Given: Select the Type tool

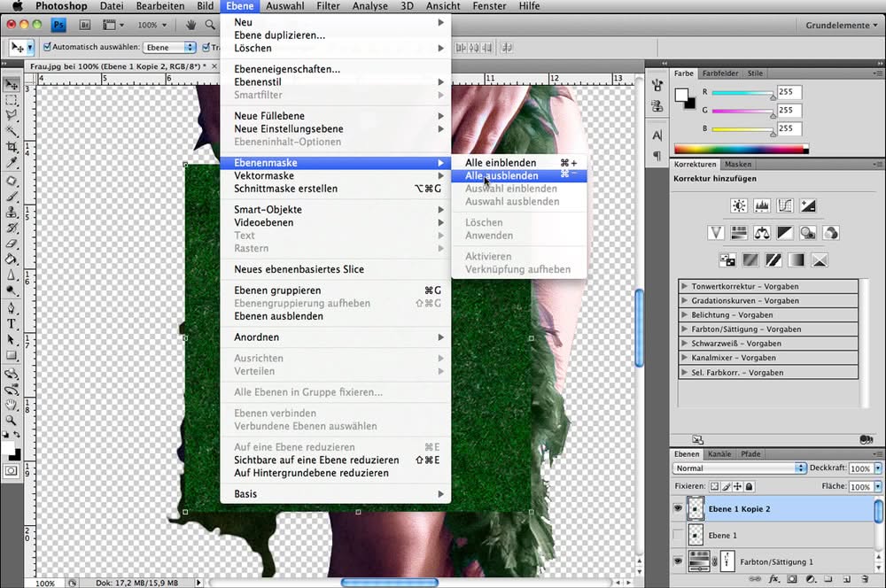Looking at the screenshot, I should pyautogui.click(x=12, y=324).
